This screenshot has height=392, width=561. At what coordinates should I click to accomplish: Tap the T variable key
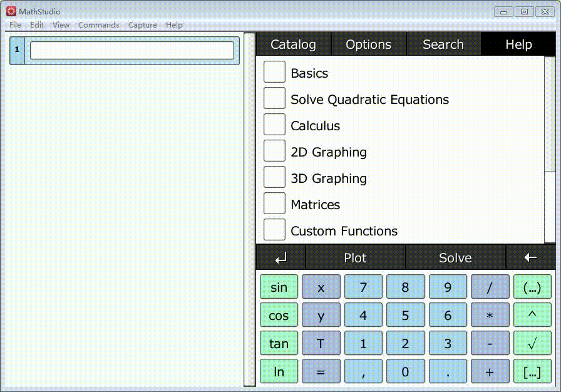(x=321, y=343)
